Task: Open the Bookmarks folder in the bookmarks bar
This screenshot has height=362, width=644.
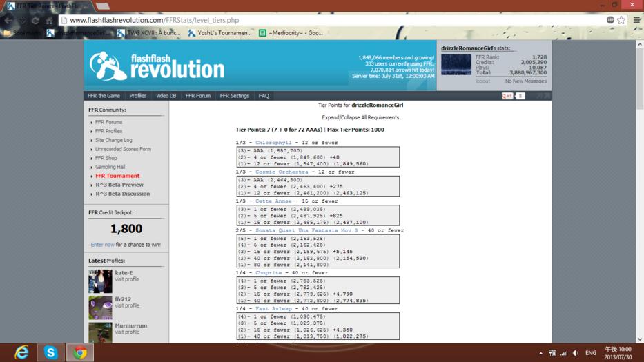Action: 23,33
